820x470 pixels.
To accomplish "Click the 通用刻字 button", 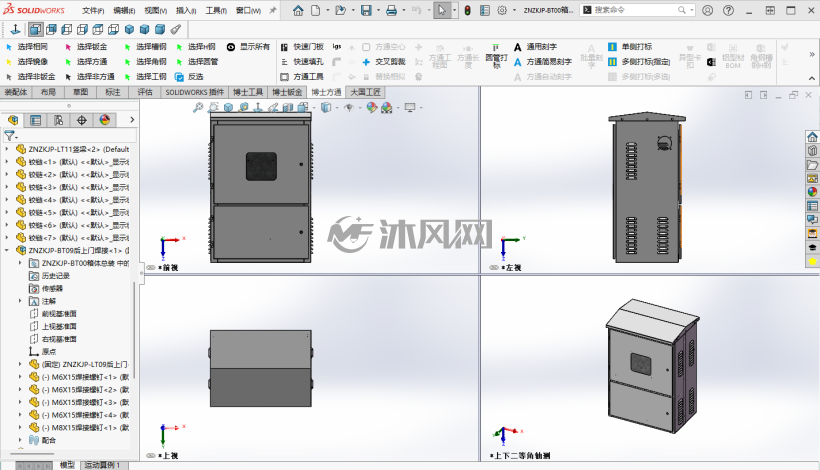I will tap(536, 47).
